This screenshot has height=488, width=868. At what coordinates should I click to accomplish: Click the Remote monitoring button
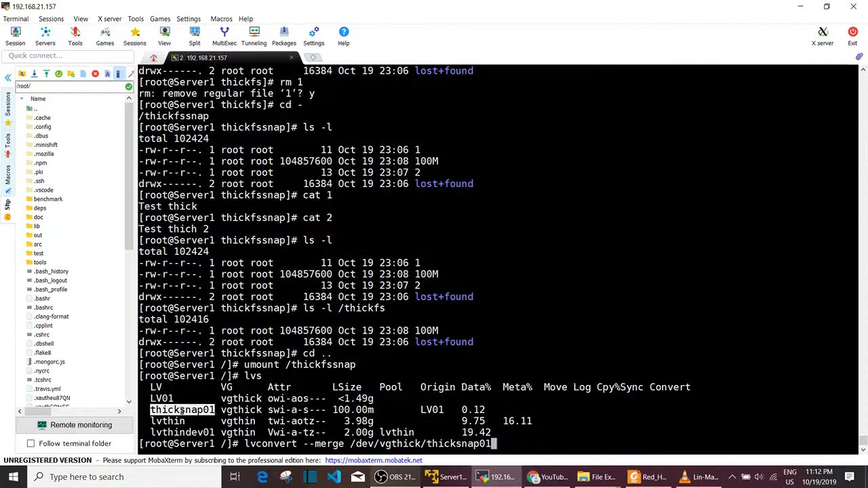pos(74,425)
